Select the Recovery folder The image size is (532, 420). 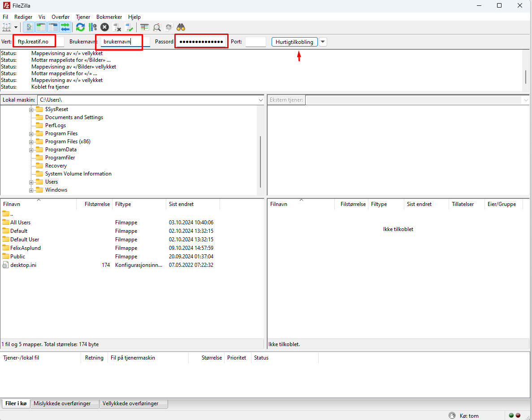tap(56, 166)
